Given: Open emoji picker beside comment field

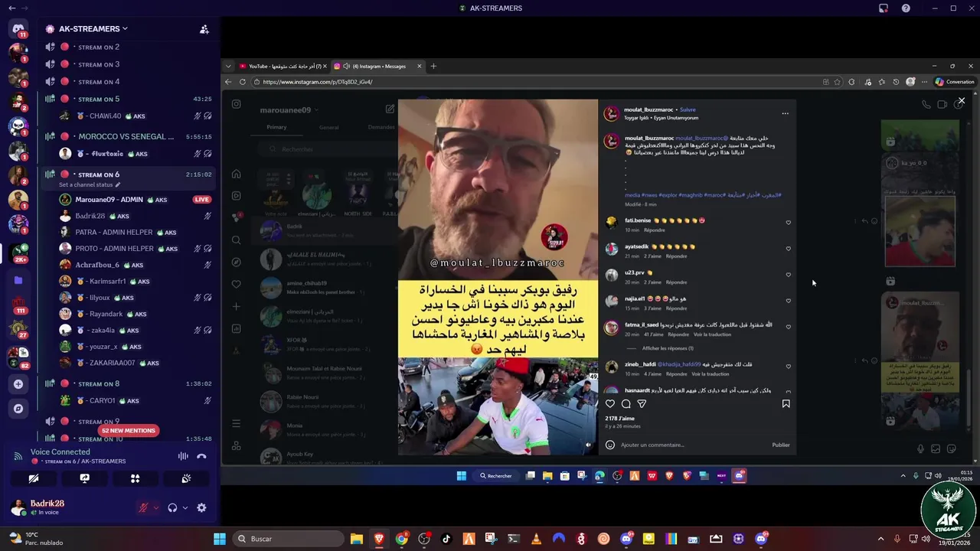Looking at the screenshot, I should (610, 445).
